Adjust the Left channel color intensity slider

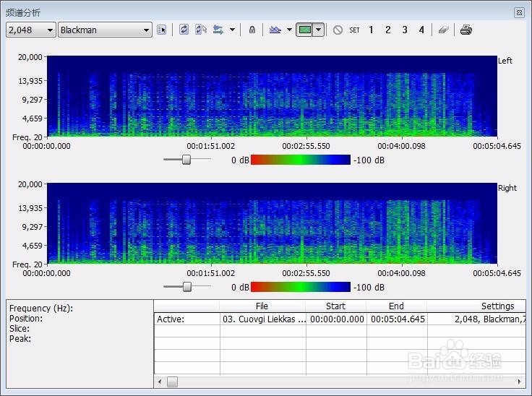point(186,160)
